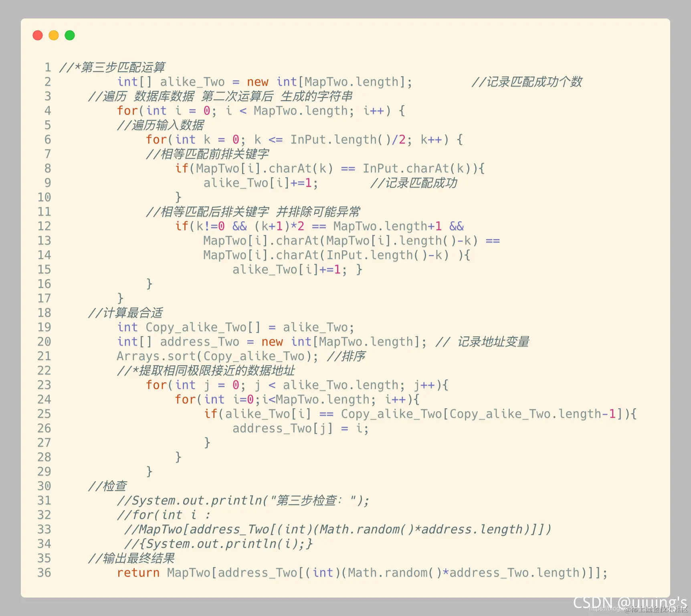Click line number 36 in the gutter
This screenshot has height=616, width=691.
pyautogui.click(x=44, y=573)
